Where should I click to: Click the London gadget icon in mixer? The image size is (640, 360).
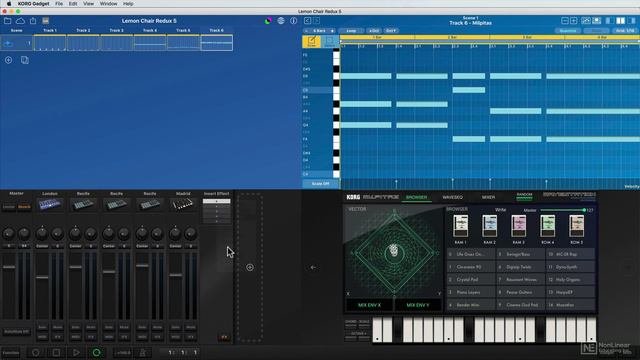click(x=50, y=204)
